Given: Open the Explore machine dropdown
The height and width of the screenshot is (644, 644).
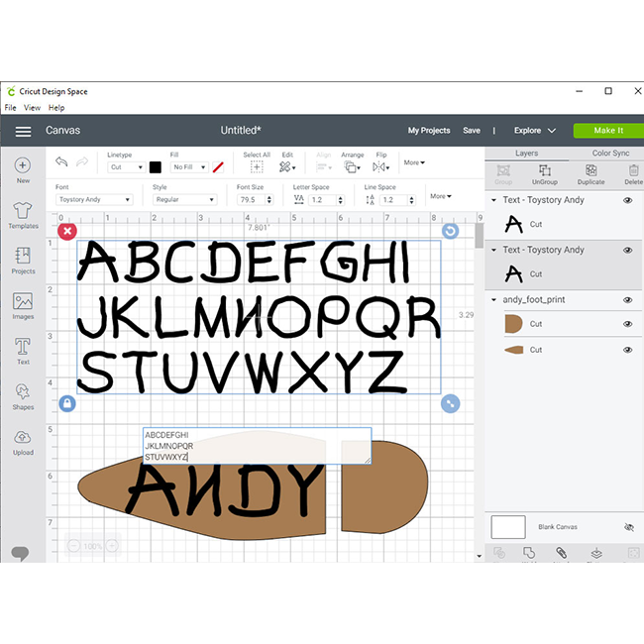Looking at the screenshot, I should [535, 131].
